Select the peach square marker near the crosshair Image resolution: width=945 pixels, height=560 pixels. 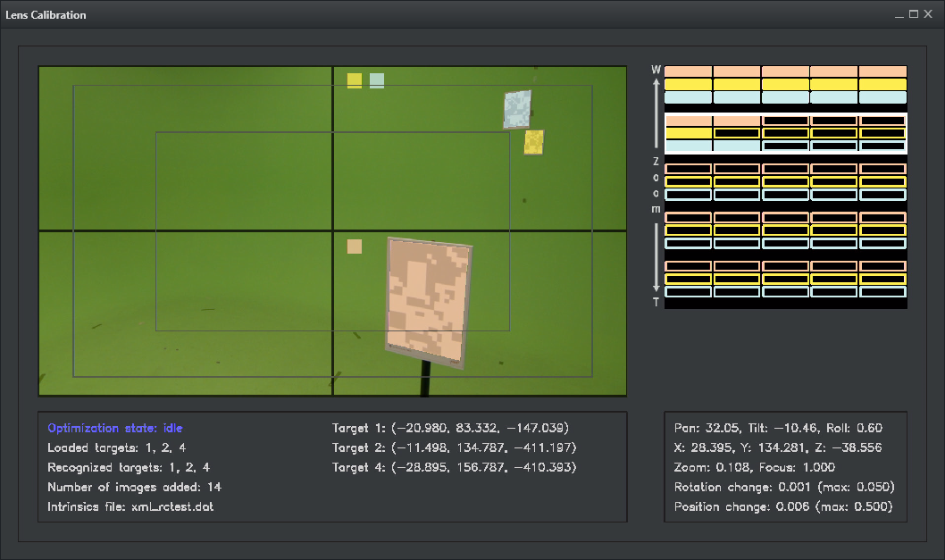pyautogui.click(x=355, y=247)
